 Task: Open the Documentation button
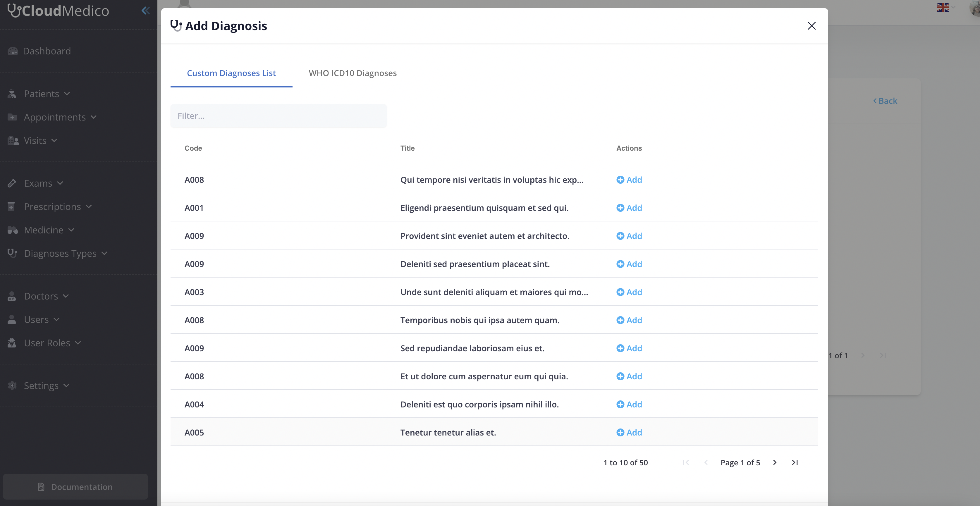coord(75,487)
